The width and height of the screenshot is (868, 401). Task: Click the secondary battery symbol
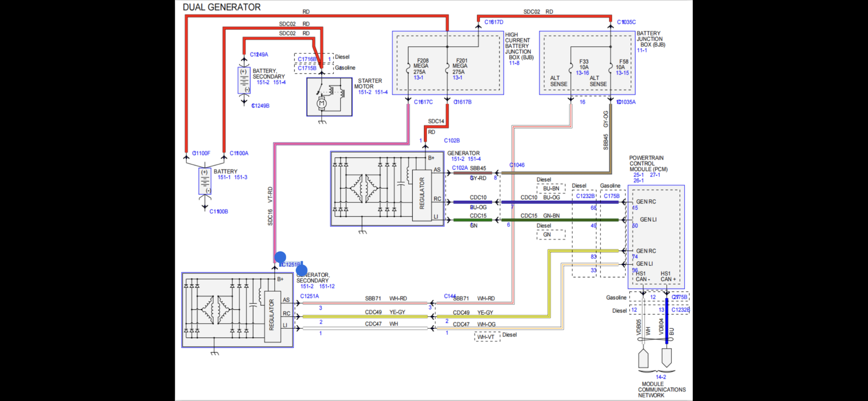[x=244, y=81]
